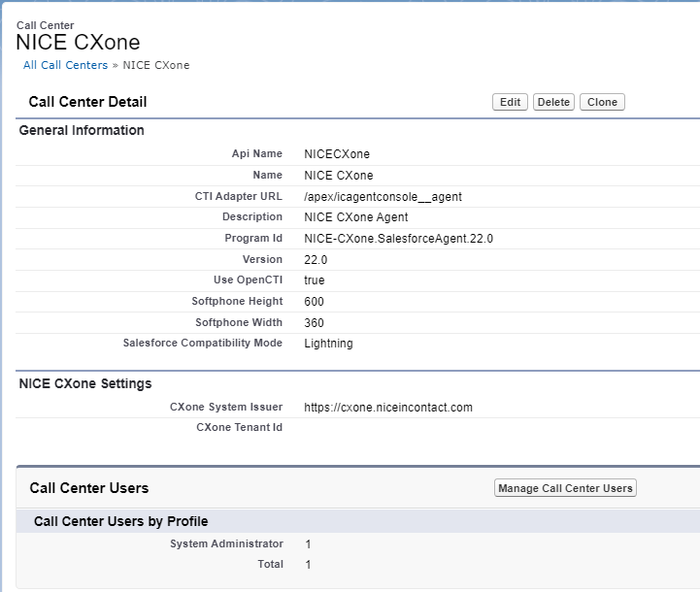
Task: Click the Api Name value NICECXone
Action: click(336, 154)
